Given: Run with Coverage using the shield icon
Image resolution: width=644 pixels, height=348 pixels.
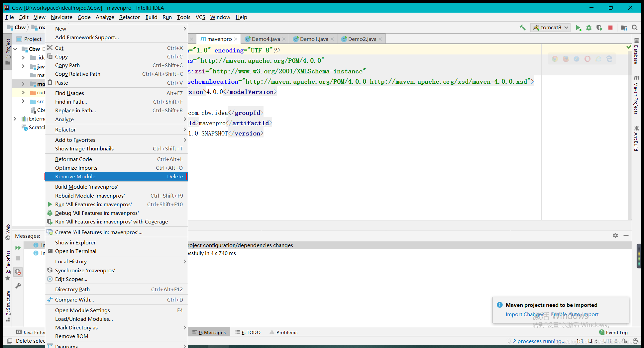Looking at the screenshot, I should click(599, 28).
